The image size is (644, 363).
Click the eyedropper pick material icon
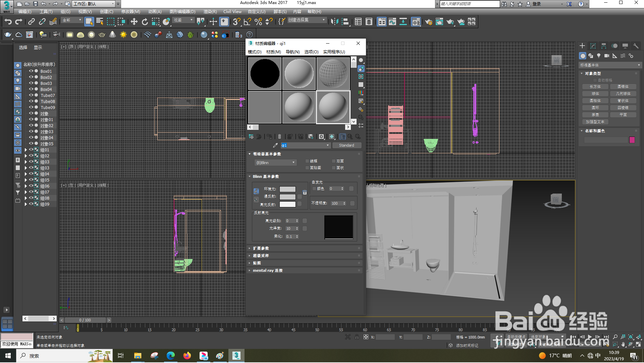click(x=275, y=145)
